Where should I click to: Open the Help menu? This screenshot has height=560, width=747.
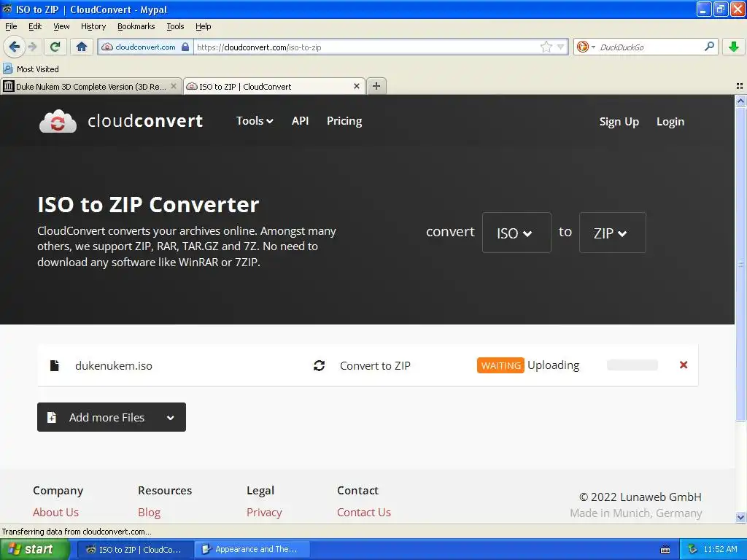tap(203, 26)
